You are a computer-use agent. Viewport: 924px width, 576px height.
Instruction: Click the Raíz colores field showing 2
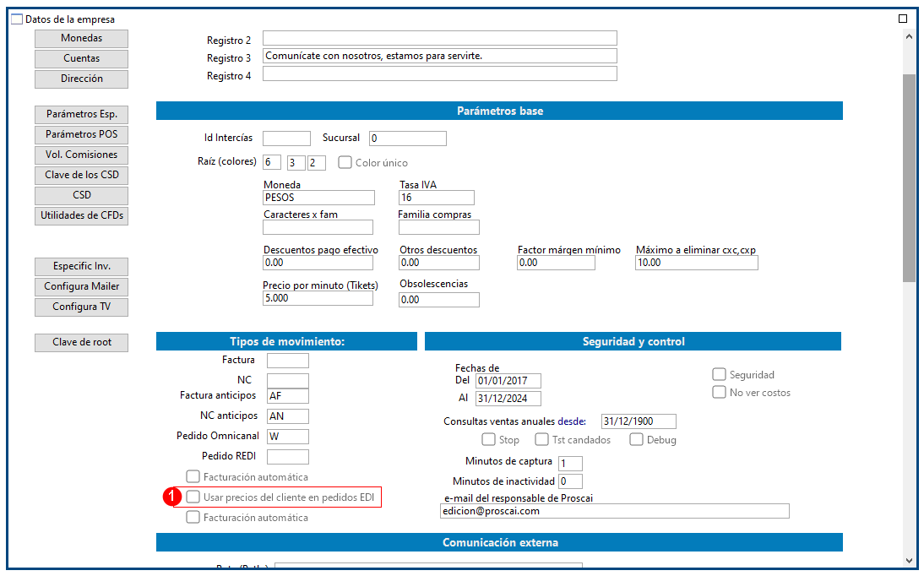click(317, 163)
